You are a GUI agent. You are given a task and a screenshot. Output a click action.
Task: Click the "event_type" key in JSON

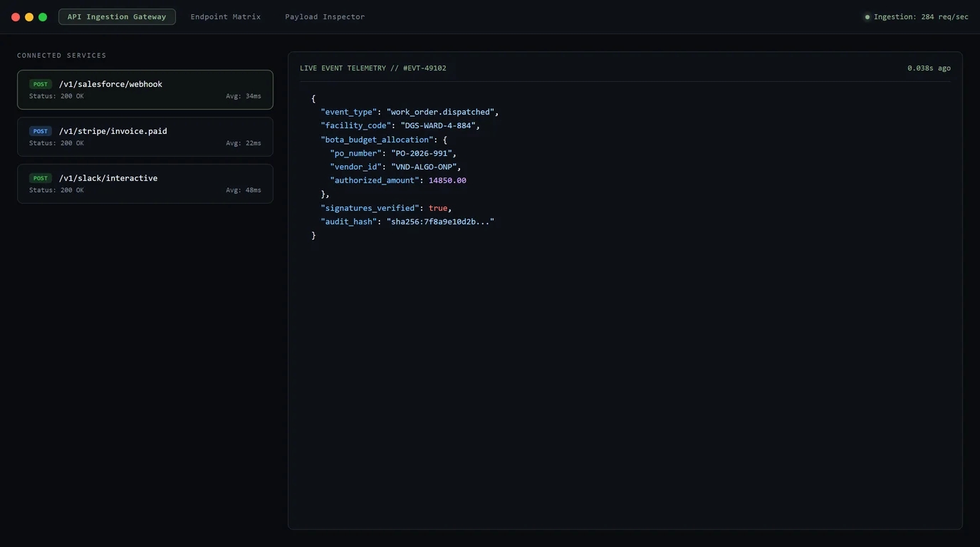(348, 112)
